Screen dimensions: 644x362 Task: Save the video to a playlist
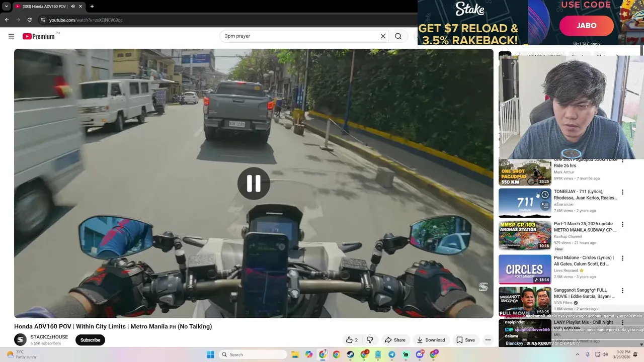pos(465,340)
